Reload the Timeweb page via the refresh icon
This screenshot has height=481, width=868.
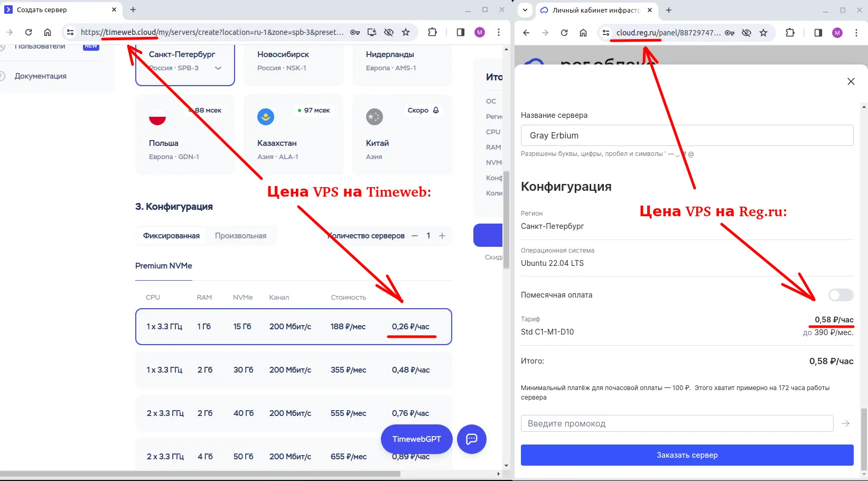pos(29,32)
